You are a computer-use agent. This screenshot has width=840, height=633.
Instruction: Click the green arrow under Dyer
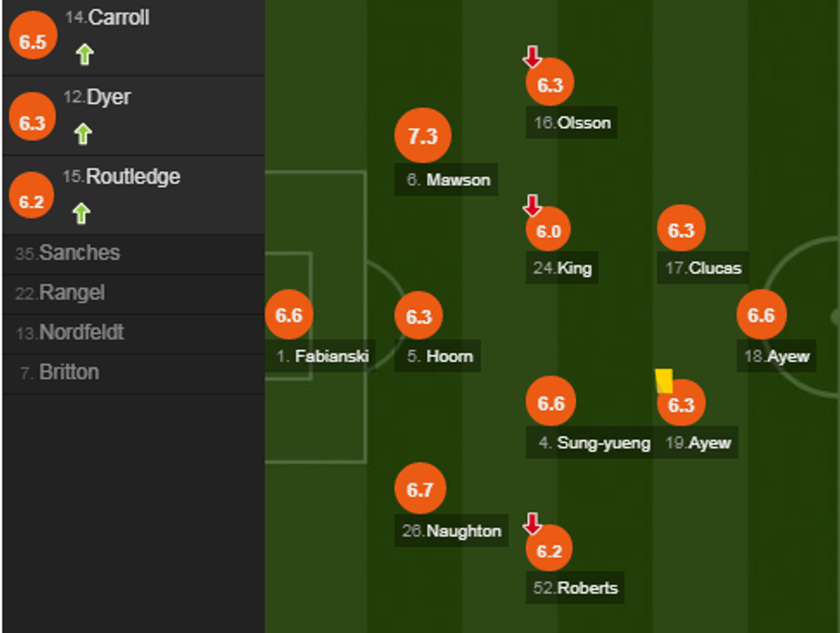coord(82,134)
